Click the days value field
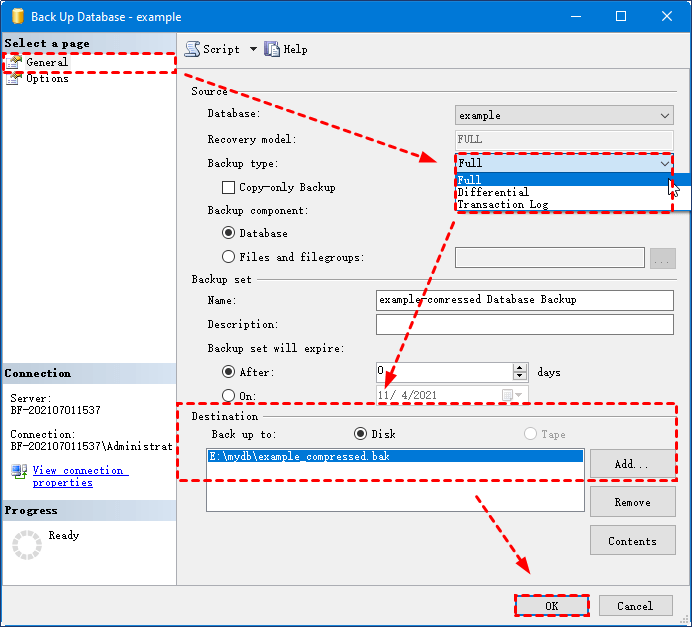 coord(444,372)
